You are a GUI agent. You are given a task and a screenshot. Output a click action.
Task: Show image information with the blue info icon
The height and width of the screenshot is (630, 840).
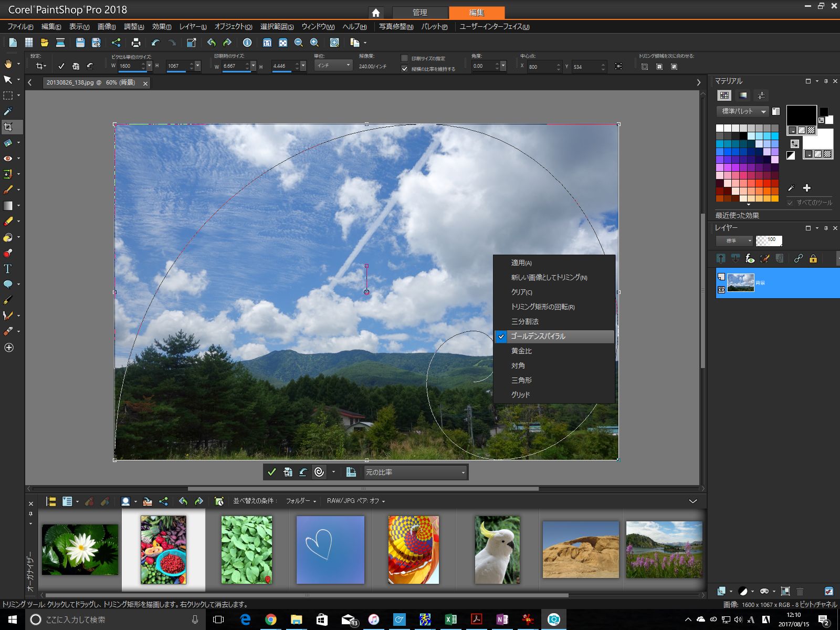(247, 43)
